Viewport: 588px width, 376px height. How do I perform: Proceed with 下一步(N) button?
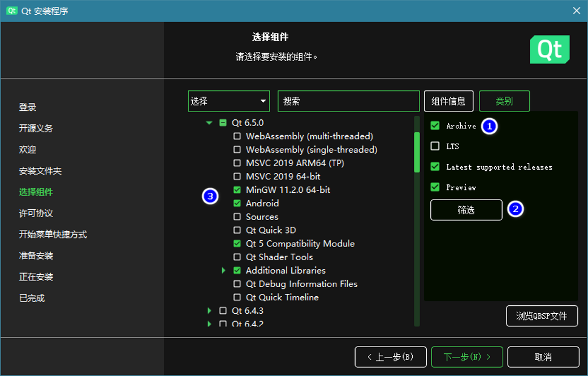click(467, 357)
